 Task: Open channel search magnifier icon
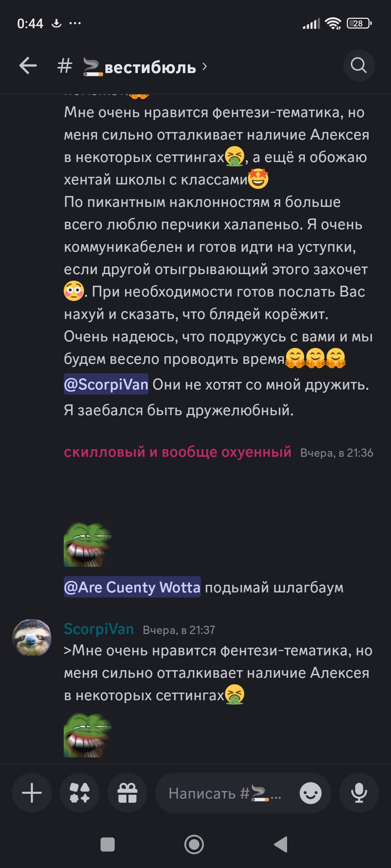(359, 65)
